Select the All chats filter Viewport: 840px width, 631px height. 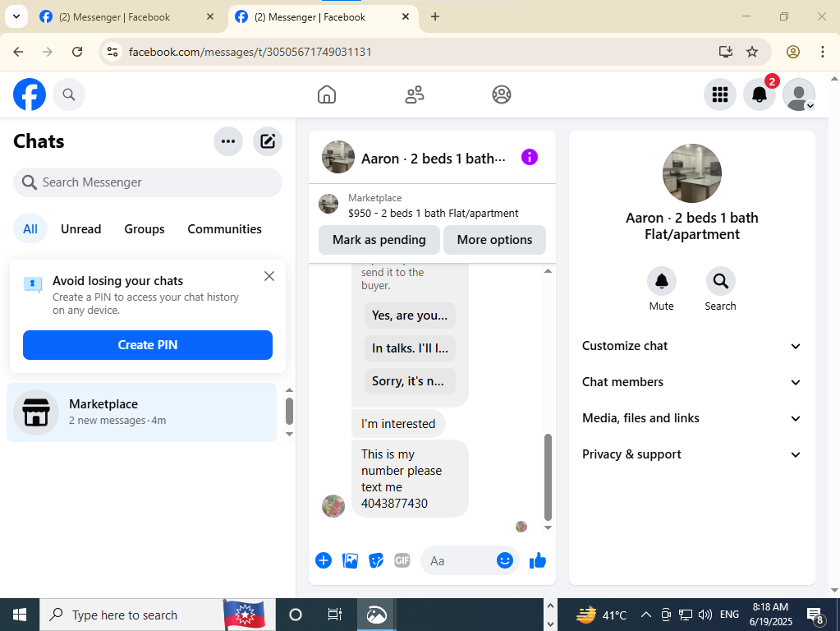click(x=30, y=229)
